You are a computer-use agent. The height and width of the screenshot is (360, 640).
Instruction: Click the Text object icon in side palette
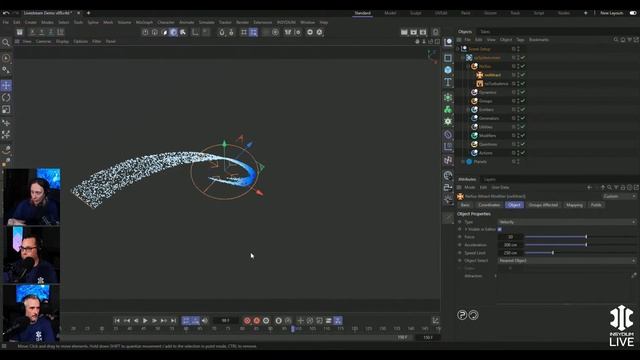448,82
